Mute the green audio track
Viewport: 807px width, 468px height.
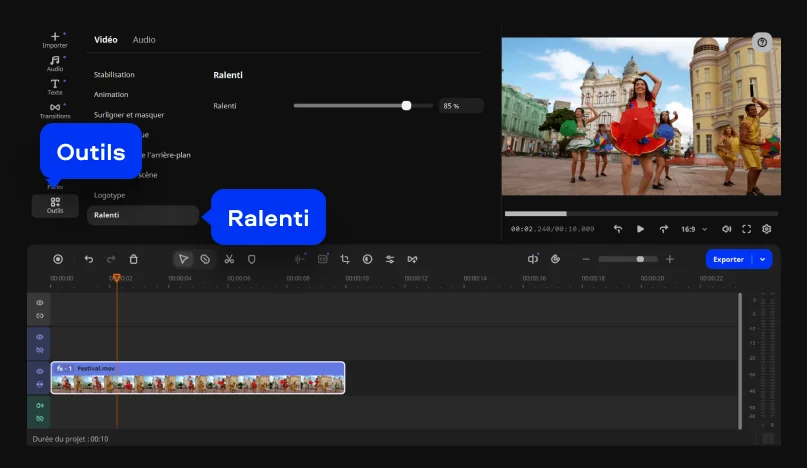pyautogui.click(x=40, y=405)
